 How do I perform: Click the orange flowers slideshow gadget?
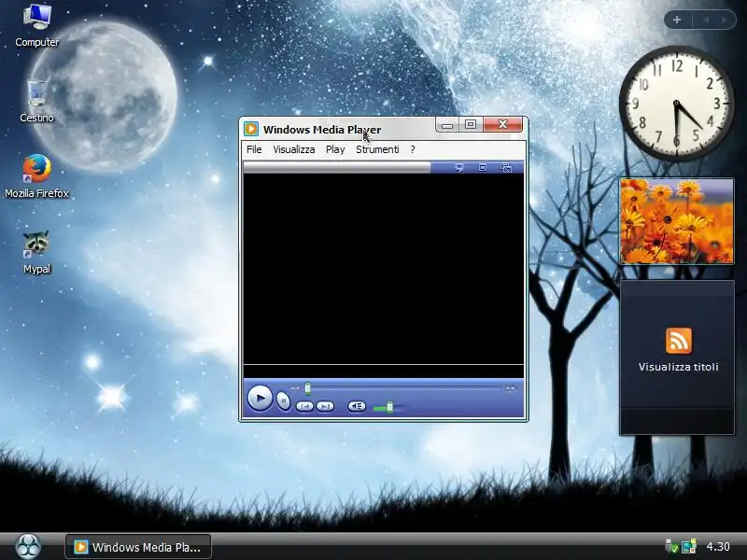(676, 221)
